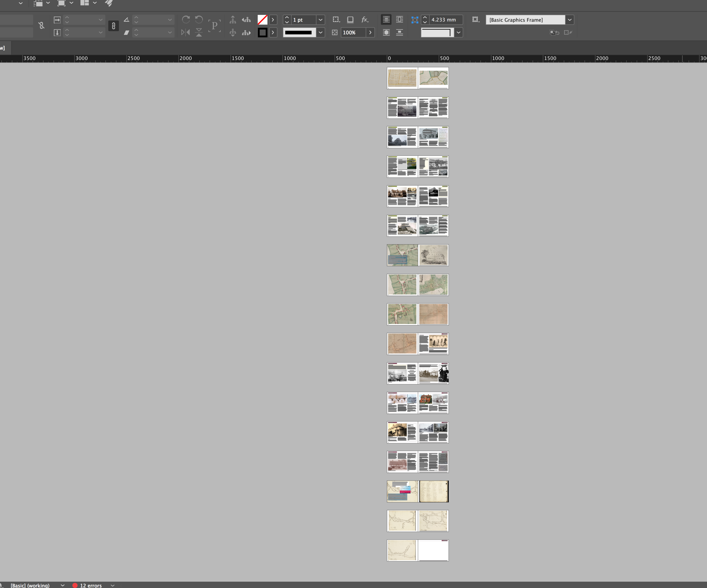Viewport: 707px width, 588px height.
Task: Open the Scale Y Percentage dropdown
Action: [x=100, y=33]
